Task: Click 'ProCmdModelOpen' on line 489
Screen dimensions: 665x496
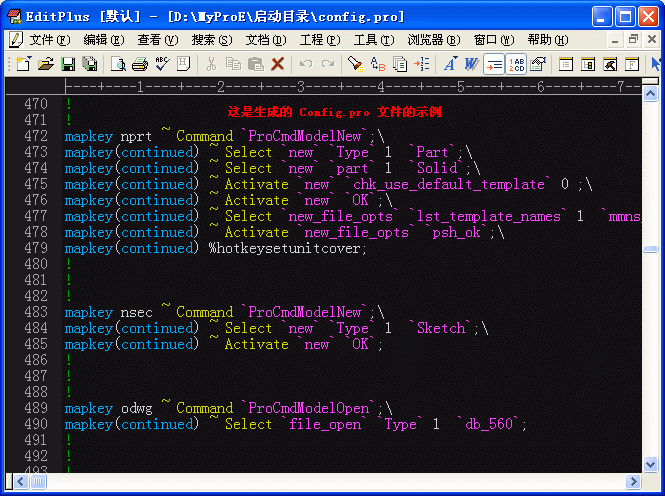Action: (308, 408)
